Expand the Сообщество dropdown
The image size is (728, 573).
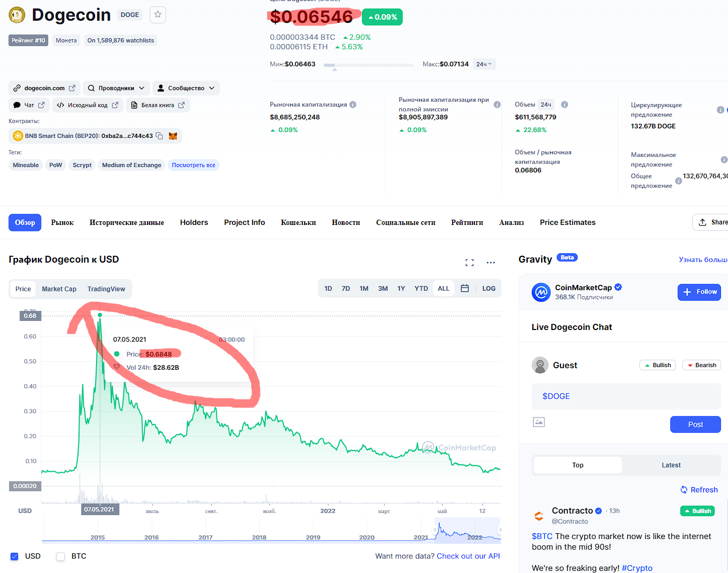click(x=186, y=88)
